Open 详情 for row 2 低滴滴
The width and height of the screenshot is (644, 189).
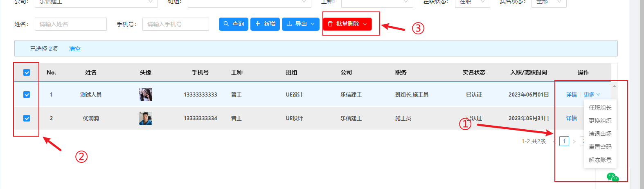point(571,118)
